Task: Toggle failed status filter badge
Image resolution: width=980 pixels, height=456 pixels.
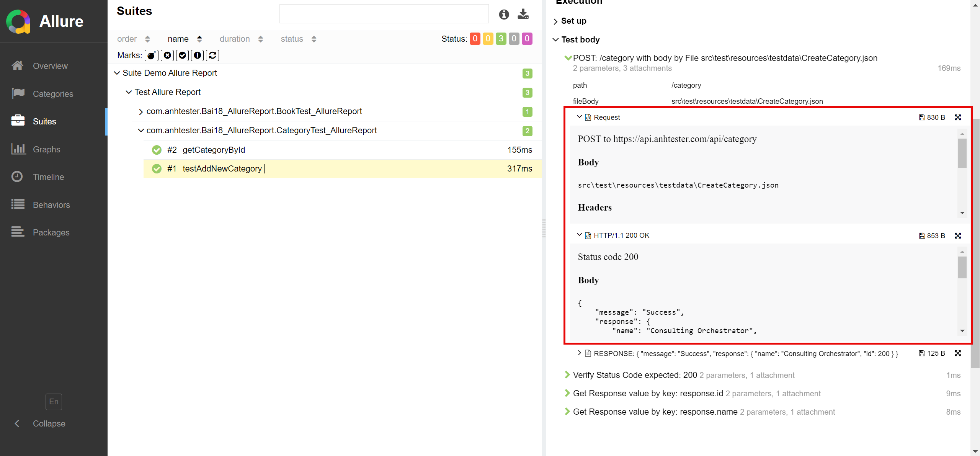Action: [x=475, y=39]
